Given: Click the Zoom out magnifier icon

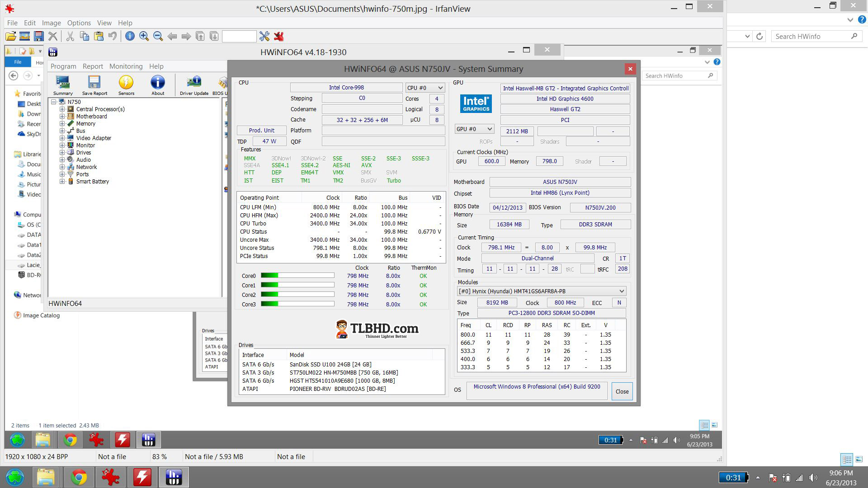Looking at the screenshot, I should (158, 37).
